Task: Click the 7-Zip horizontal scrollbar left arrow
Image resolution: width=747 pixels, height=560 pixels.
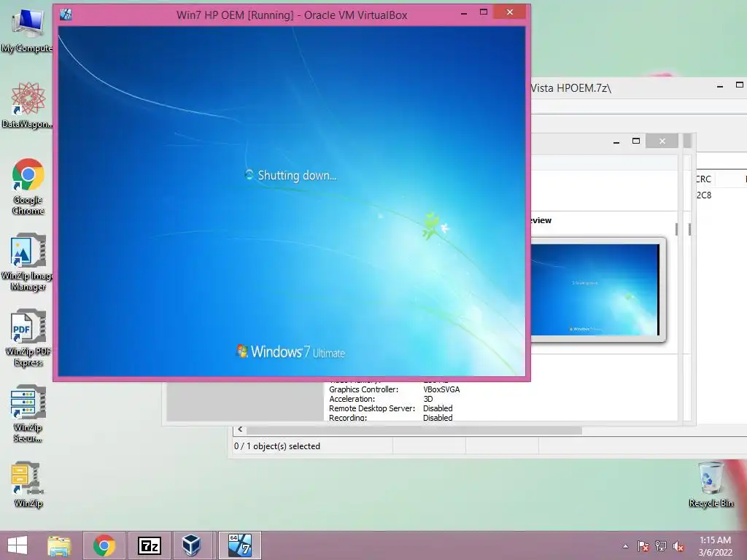Action: click(240, 429)
